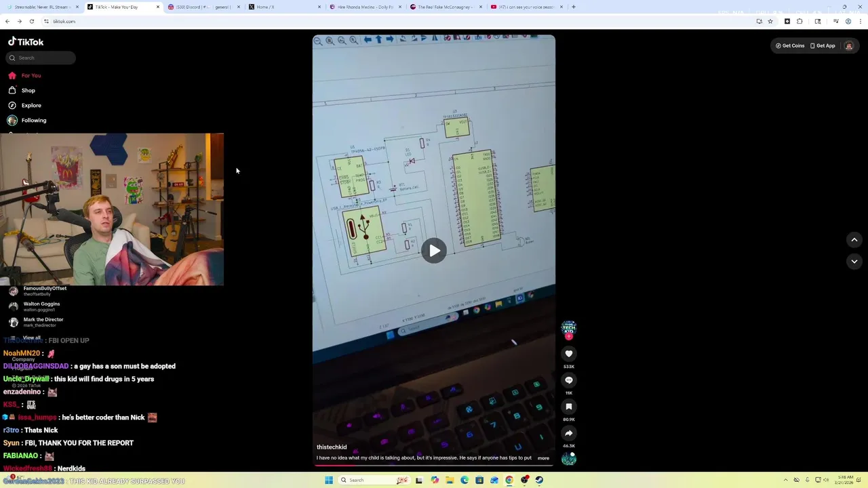Open a new browser tab

574,7
